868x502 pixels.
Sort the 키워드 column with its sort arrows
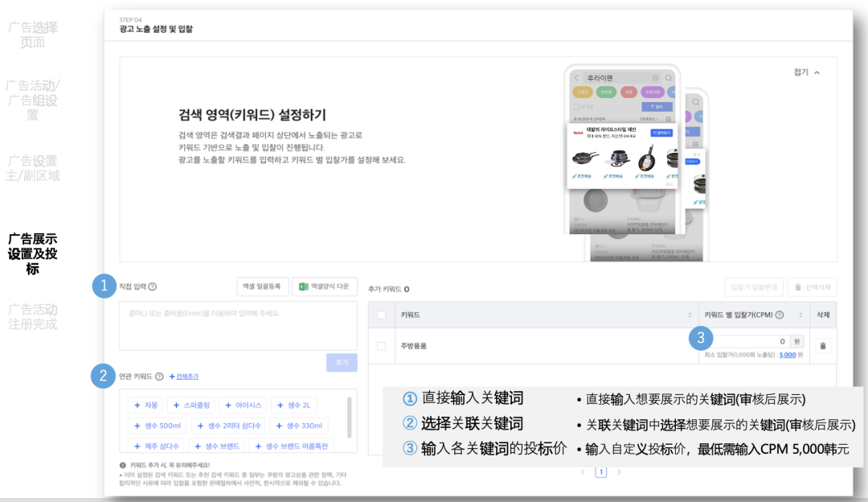690,315
